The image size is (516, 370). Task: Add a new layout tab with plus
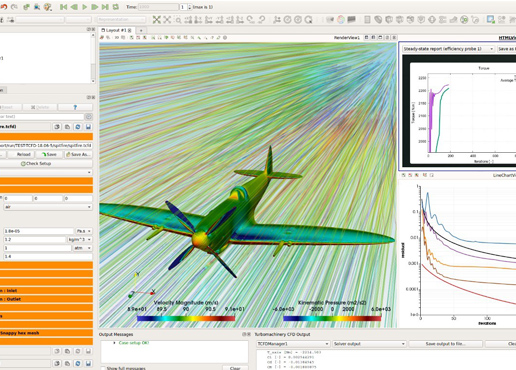click(141, 30)
